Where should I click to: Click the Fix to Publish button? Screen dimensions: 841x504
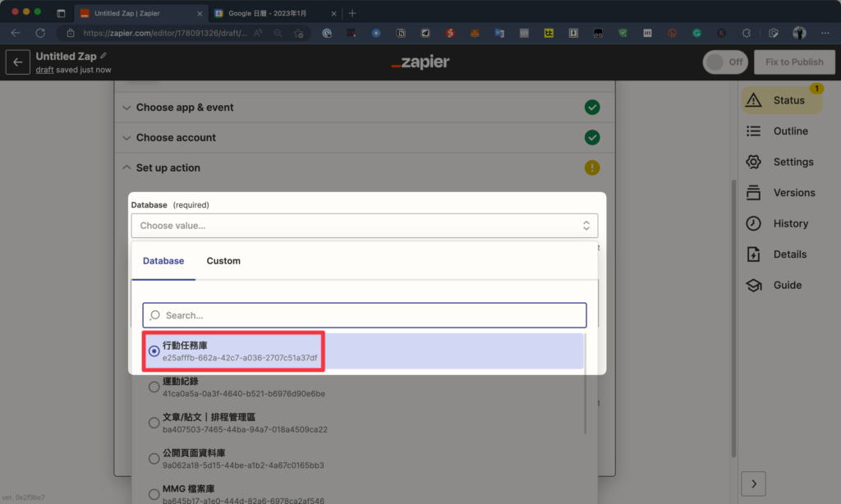(x=794, y=62)
